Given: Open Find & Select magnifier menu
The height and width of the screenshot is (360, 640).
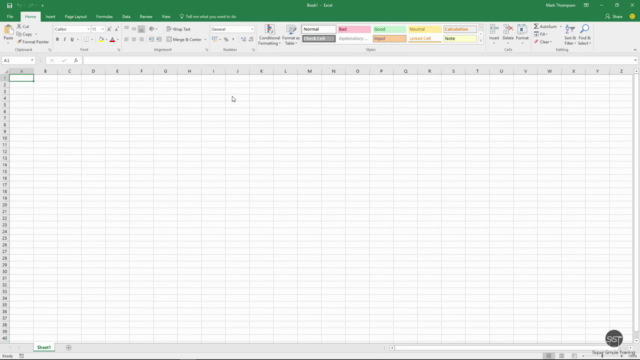Looking at the screenshot, I should pyautogui.click(x=584, y=35).
